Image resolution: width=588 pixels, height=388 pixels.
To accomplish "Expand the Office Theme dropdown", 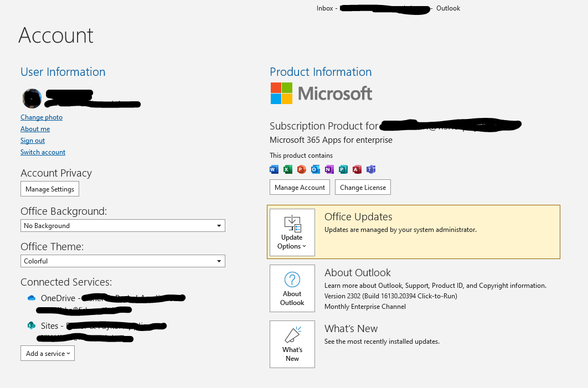I will 122,261.
